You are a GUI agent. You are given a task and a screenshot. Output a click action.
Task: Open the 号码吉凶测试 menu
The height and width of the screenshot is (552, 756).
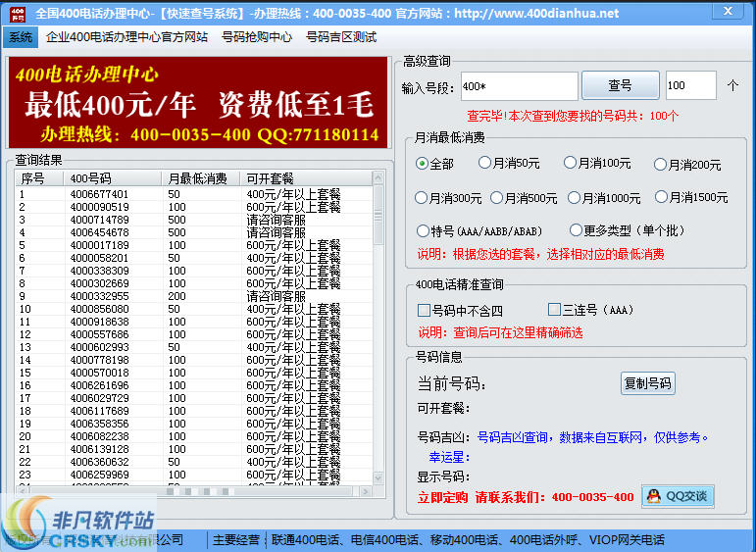[x=340, y=37]
